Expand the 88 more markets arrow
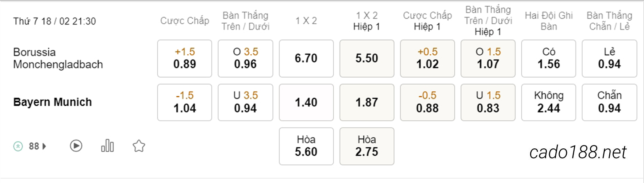This screenshot has width=644, height=183. pyautogui.click(x=44, y=147)
